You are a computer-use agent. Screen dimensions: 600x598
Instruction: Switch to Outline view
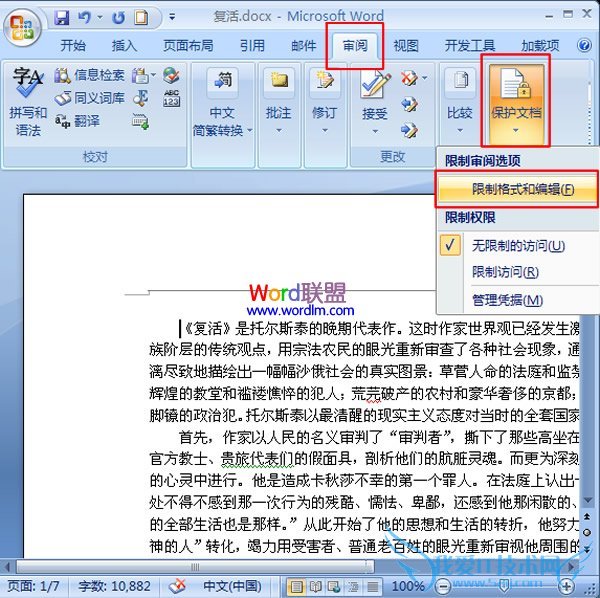pos(353,586)
